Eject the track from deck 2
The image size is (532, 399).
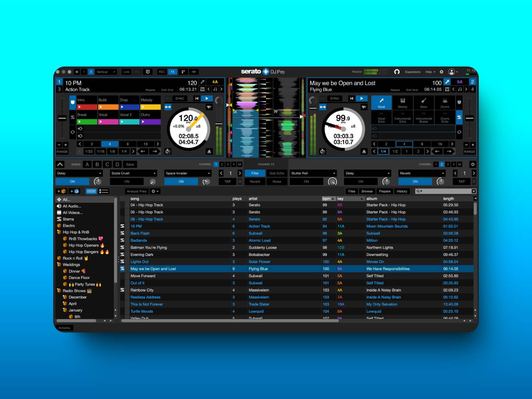(364, 151)
